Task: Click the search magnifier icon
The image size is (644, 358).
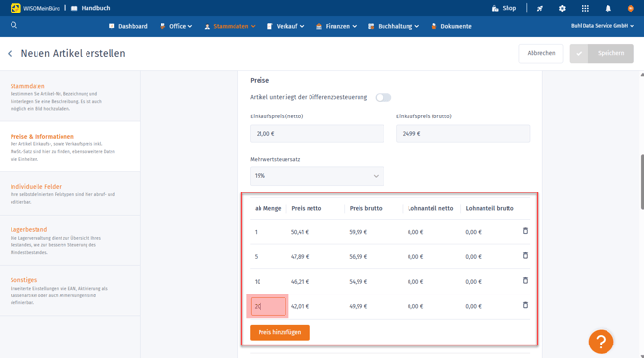Action: tap(14, 25)
